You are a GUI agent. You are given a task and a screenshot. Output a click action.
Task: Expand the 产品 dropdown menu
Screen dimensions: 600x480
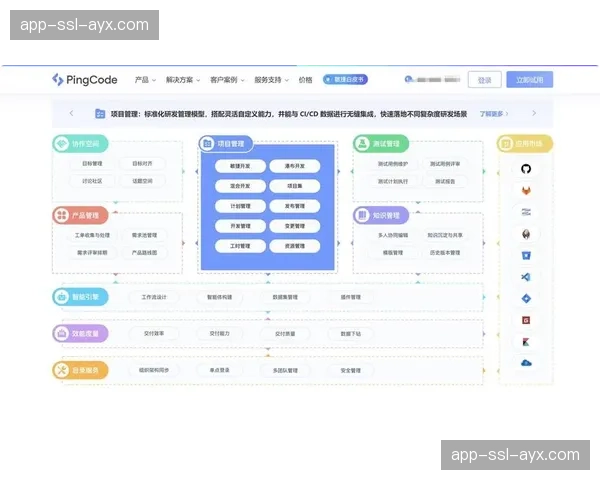click(x=146, y=80)
